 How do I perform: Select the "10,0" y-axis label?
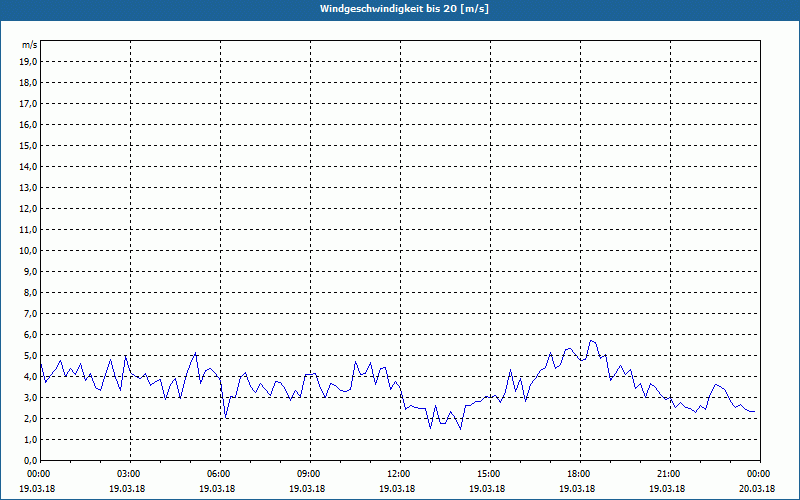click(x=29, y=251)
